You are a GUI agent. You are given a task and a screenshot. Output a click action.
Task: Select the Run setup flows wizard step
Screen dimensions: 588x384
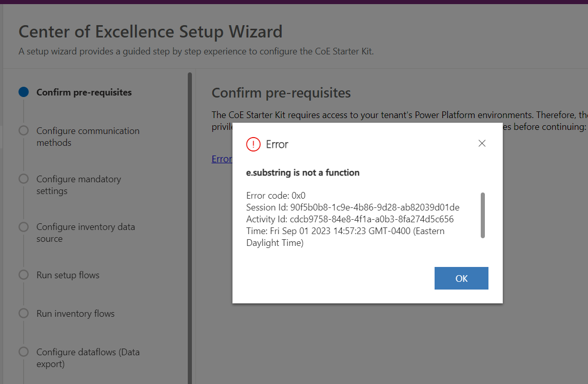[66, 275]
